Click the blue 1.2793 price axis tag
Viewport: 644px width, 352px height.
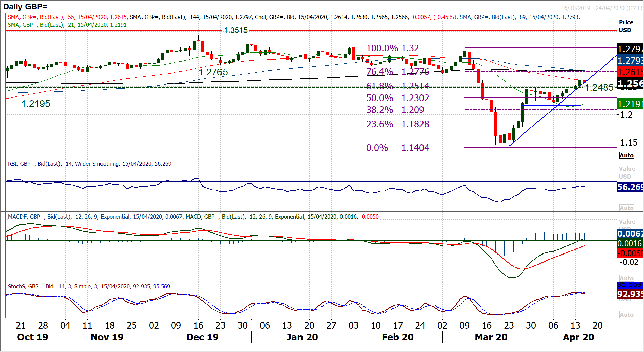click(630, 61)
